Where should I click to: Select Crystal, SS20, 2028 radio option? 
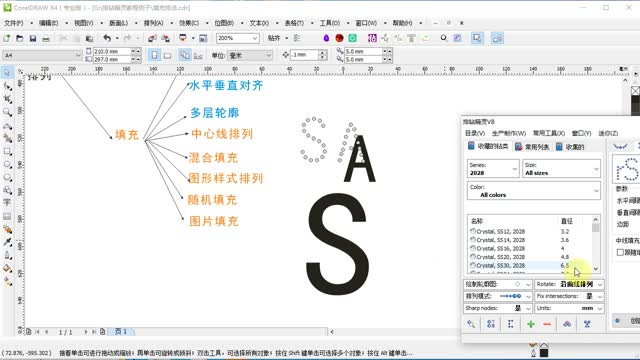pos(473,257)
